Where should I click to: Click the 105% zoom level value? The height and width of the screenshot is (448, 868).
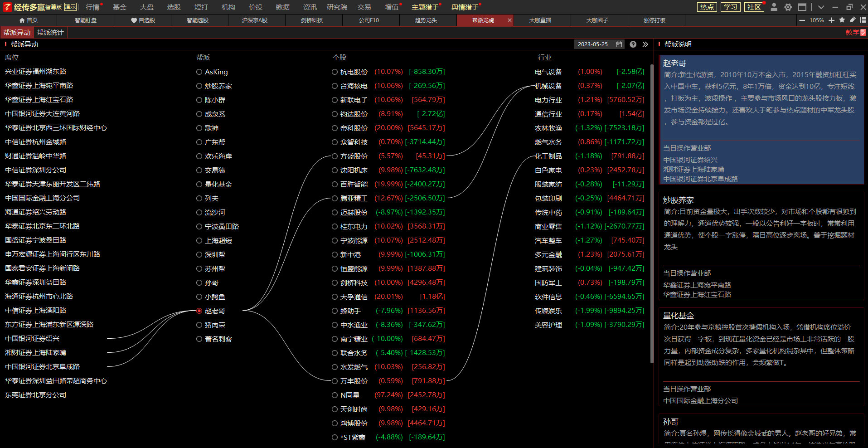[817, 20]
